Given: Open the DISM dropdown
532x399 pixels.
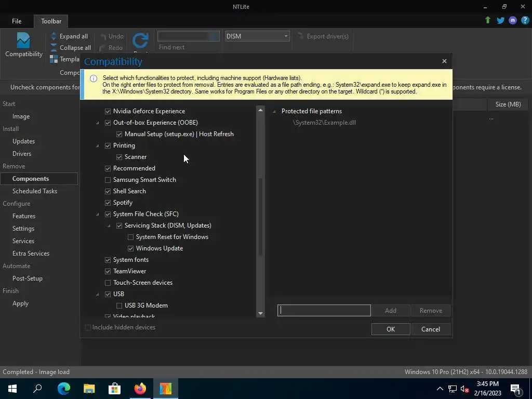Looking at the screenshot, I should [x=257, y=36].
